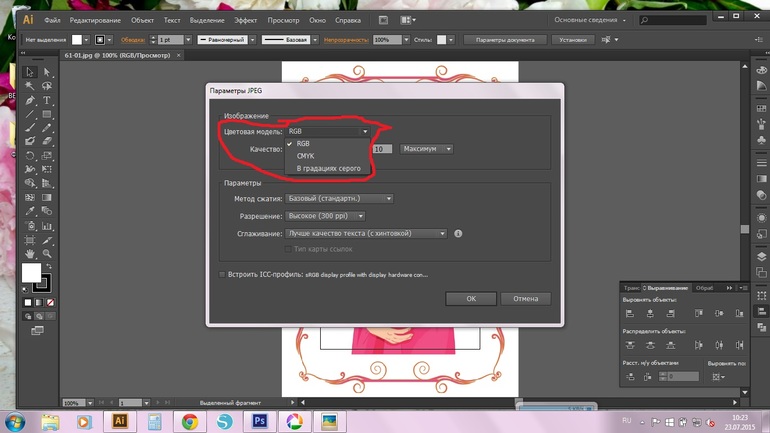Click the quality value input field
The width and height of the screenshot is (770, 433).
[381, 149]
